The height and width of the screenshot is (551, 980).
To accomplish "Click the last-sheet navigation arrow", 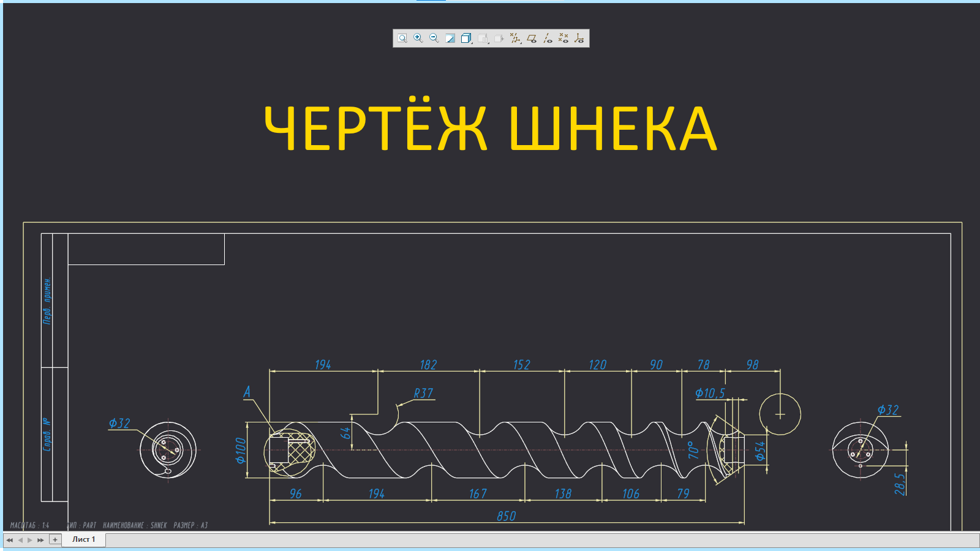I will [39, 541].
